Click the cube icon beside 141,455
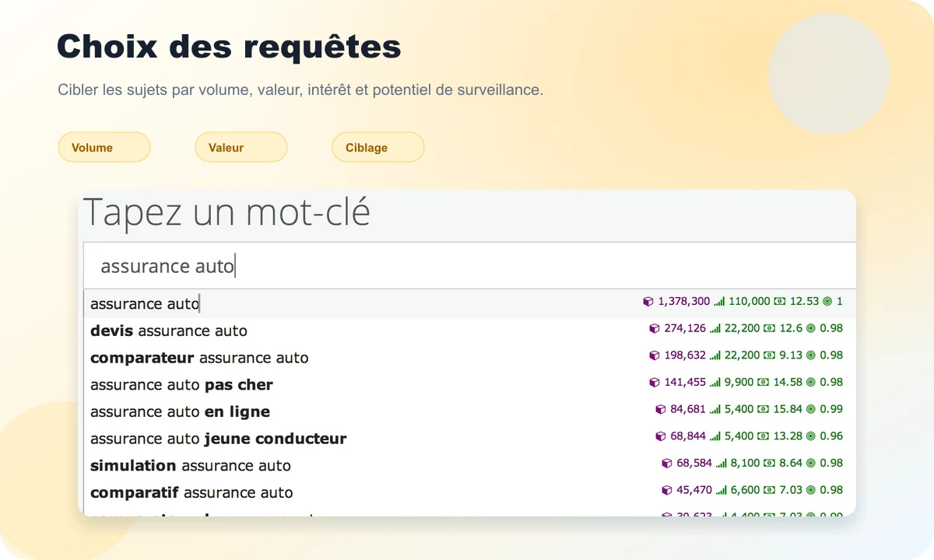Screen dimensions: 934x560 click(x=655, y=383)
